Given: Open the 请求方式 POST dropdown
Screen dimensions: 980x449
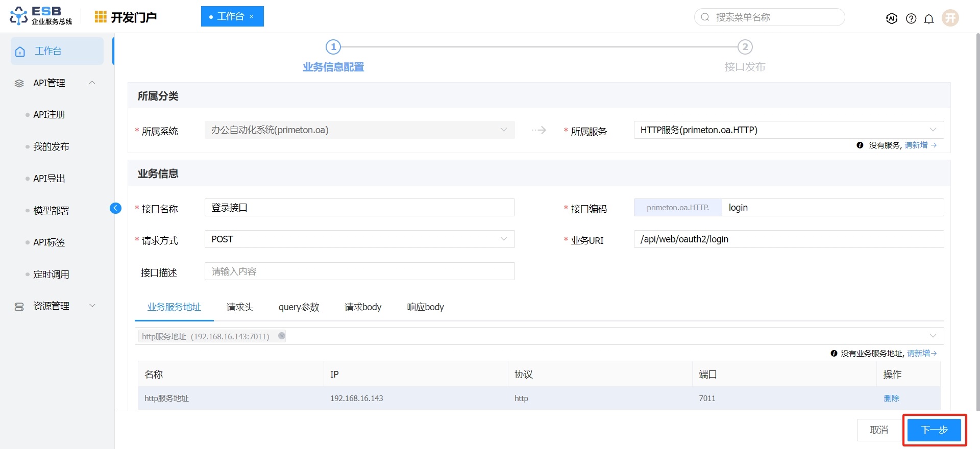Looking at the screenshot, I should pos(359,239).
